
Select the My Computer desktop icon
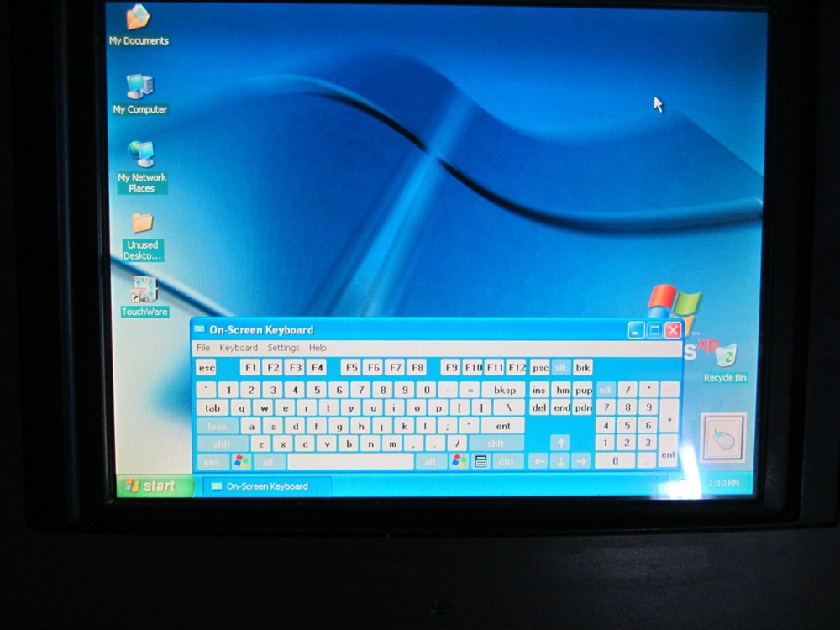point(139,94)
